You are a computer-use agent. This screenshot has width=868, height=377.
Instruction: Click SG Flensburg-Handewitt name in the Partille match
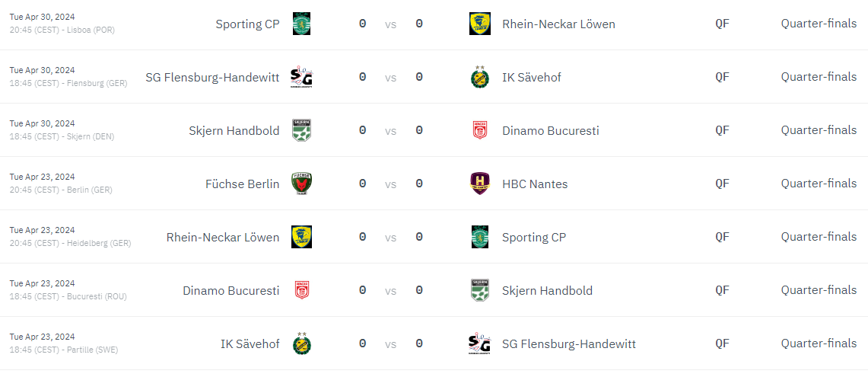tap(569, 343)
